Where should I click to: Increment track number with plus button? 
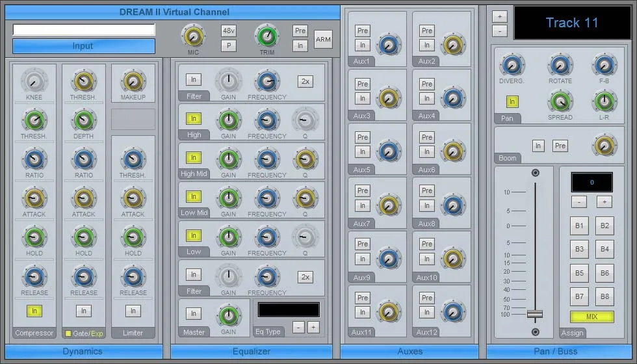[500, 17]
